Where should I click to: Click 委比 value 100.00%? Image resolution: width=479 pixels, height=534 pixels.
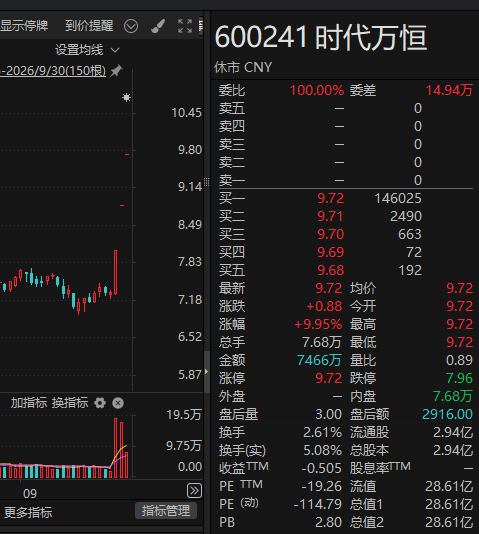(x=317, y=91)
